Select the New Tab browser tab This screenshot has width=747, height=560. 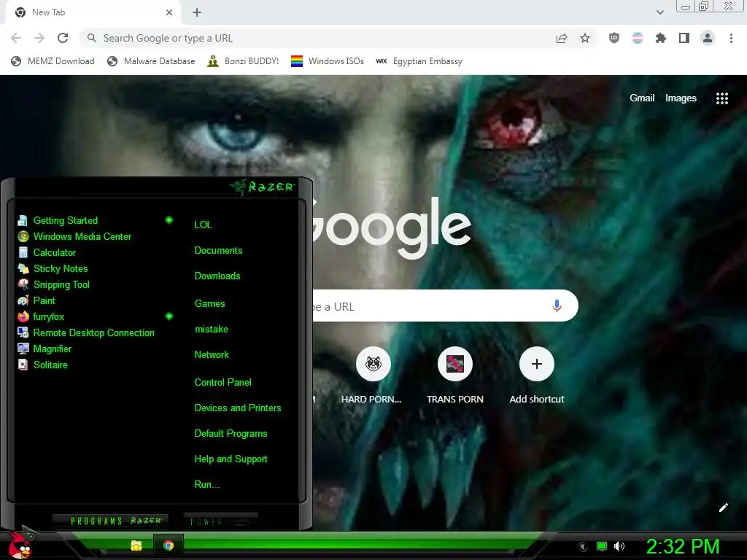pos(93,13)
